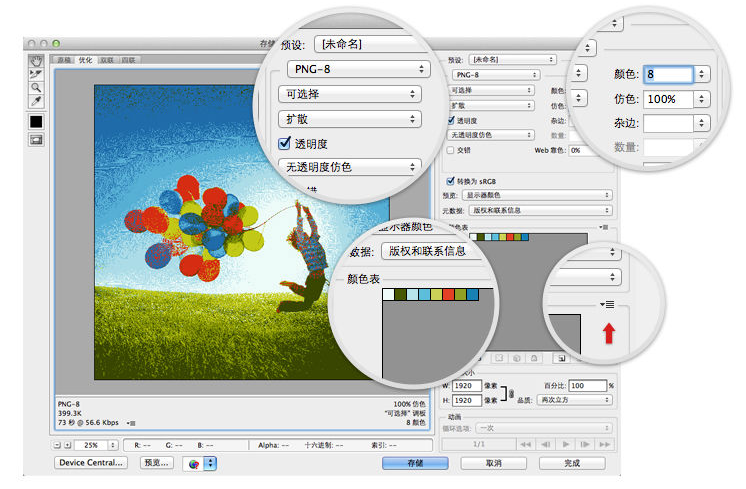The height and width of the screenshot is (489, 746).
Task: Open the 循环选项 一次 dropdown
Action: (544, 428)
